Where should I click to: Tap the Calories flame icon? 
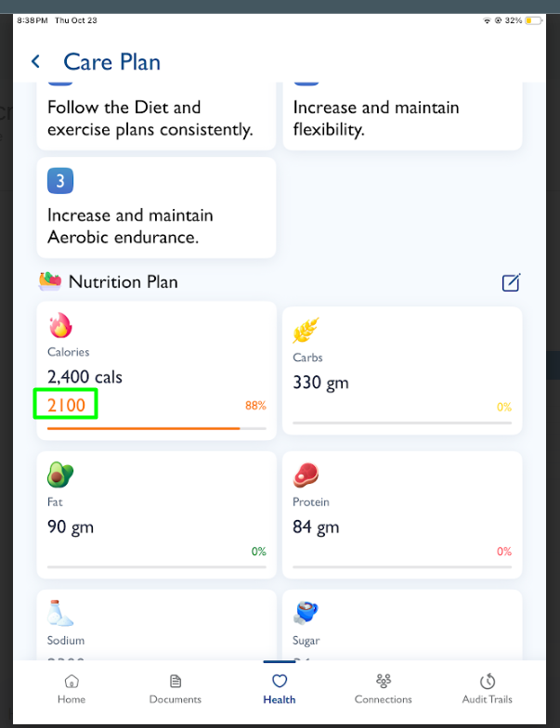click(x=60, y=326)
